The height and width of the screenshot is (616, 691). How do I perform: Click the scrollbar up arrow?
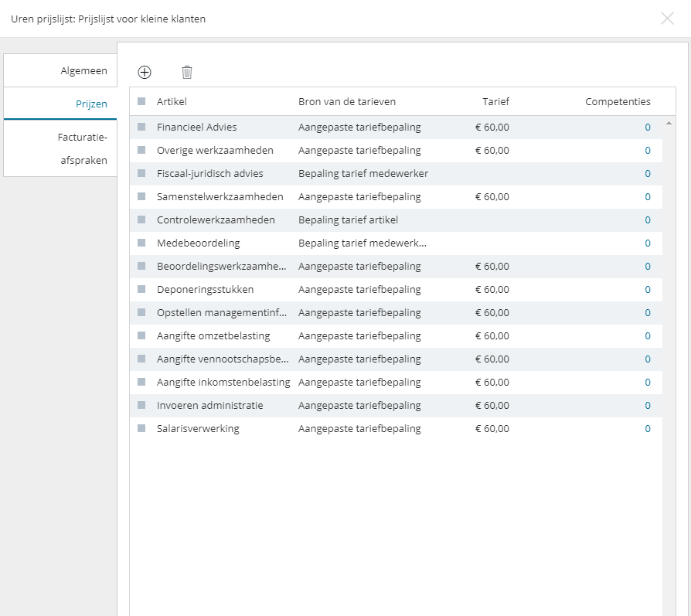tap(669, 124)
